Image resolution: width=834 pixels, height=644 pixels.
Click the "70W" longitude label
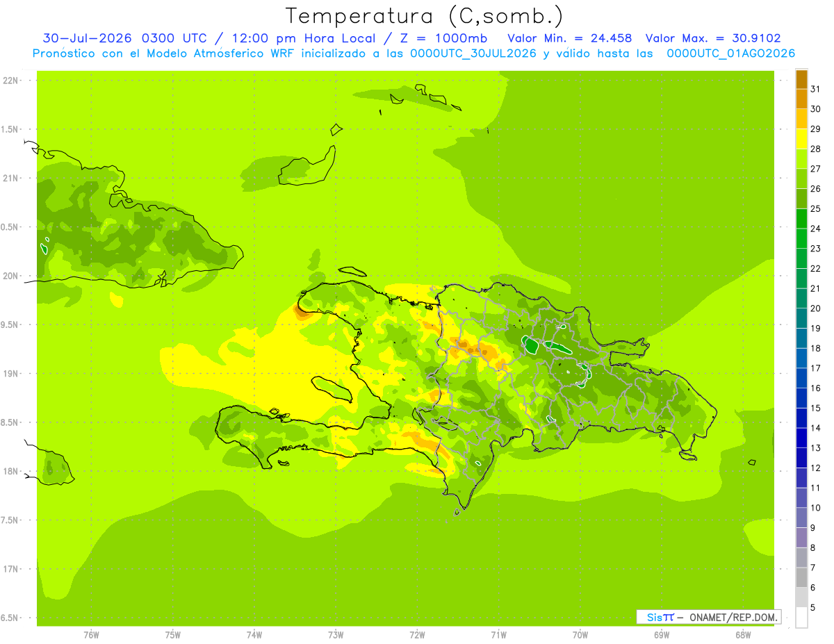(x=580, y=635)
